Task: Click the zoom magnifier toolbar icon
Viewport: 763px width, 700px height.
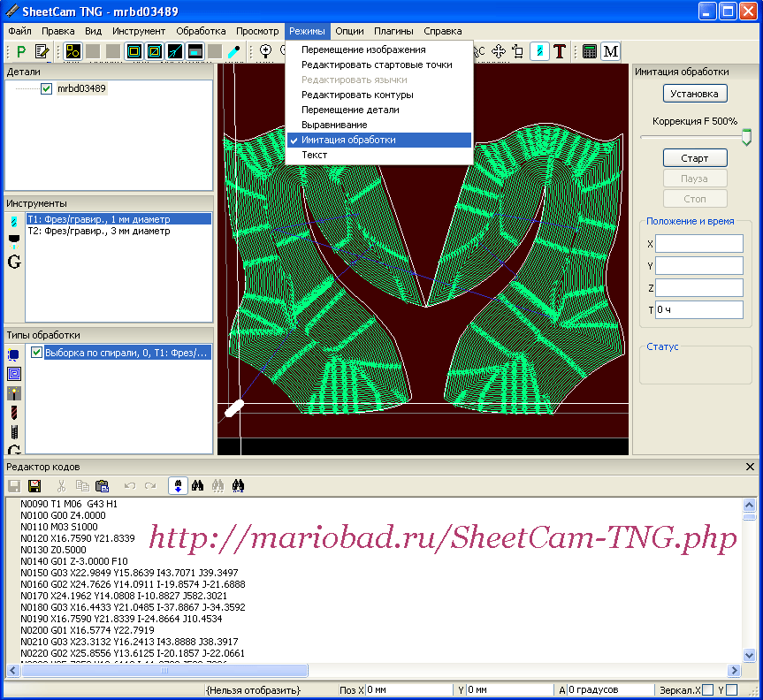Action: point(266,51)
